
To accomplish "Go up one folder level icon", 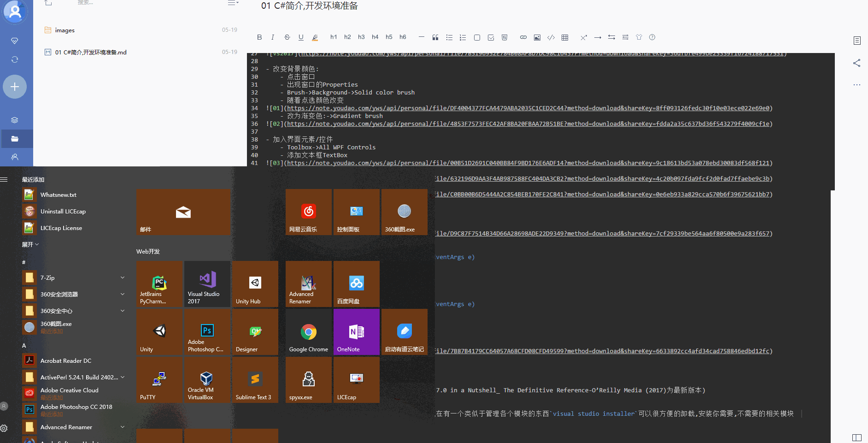I will tap(48, 3).
